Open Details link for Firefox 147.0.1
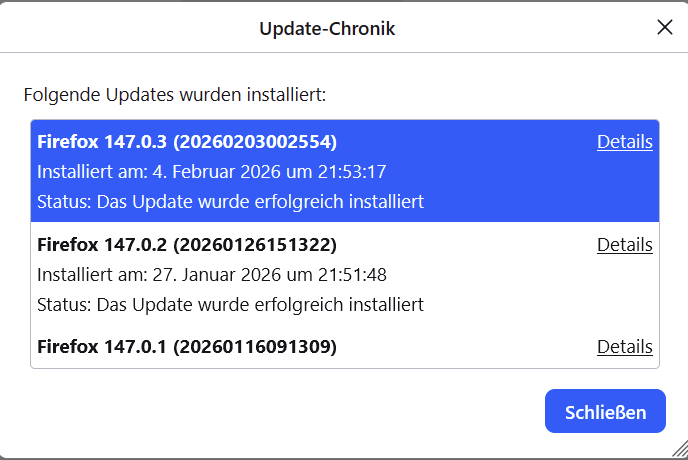Screen dimensions: 688x460 tap(624, 347)
